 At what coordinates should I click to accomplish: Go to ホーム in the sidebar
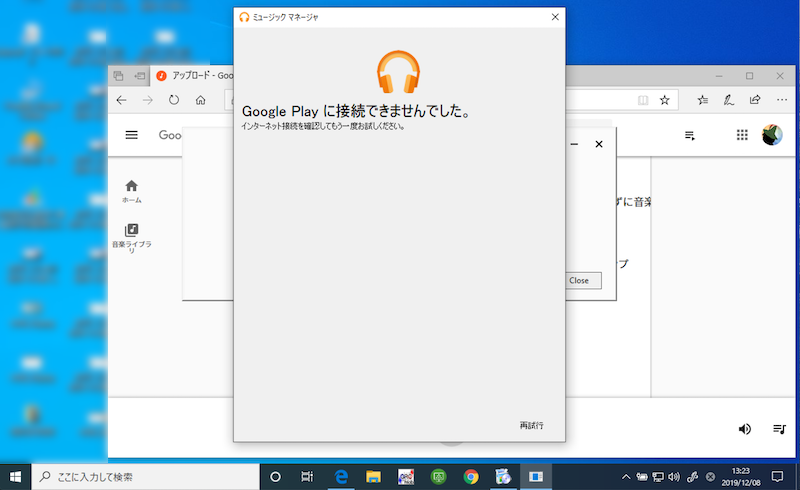tap(131, 191)
